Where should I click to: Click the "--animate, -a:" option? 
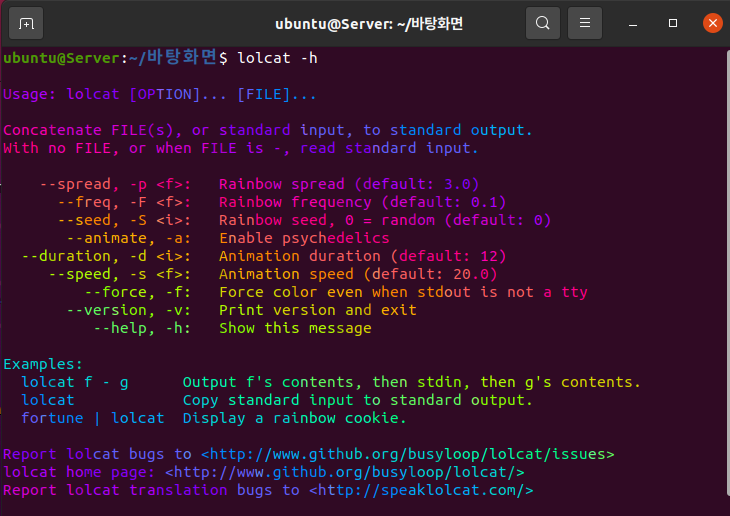tap(128, 238)
